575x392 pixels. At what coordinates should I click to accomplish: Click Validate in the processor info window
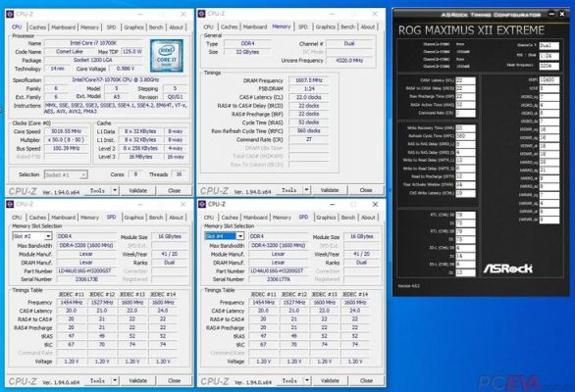[x=138, y=190]
